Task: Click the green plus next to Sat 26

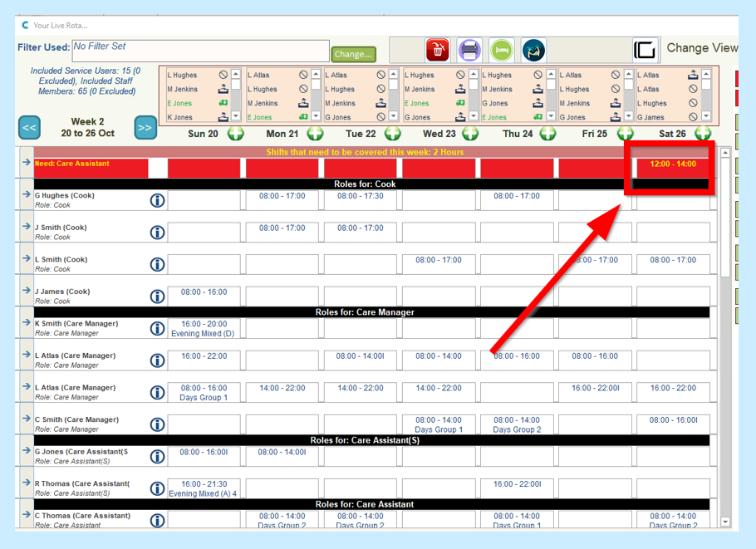Action: point(703,134)
